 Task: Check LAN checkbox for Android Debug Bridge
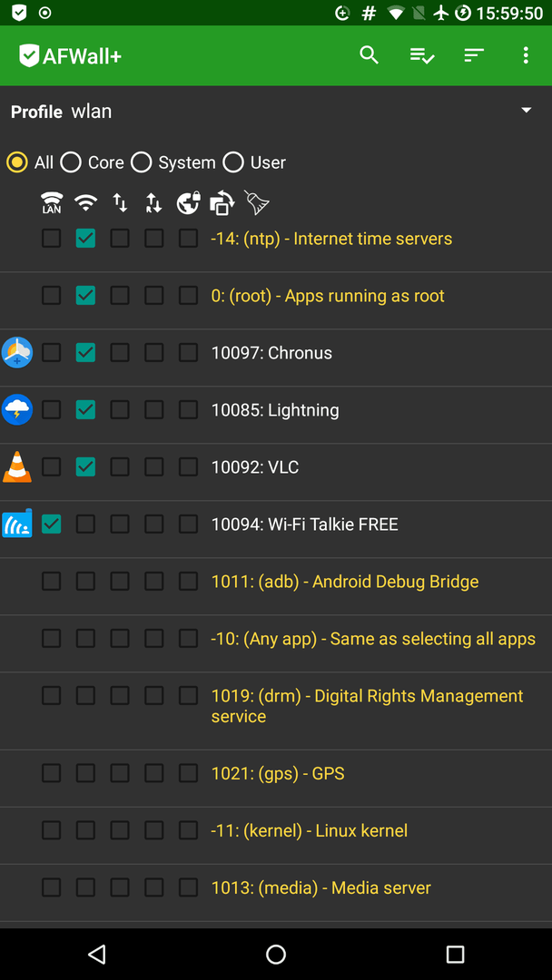(x=51, y=582)
